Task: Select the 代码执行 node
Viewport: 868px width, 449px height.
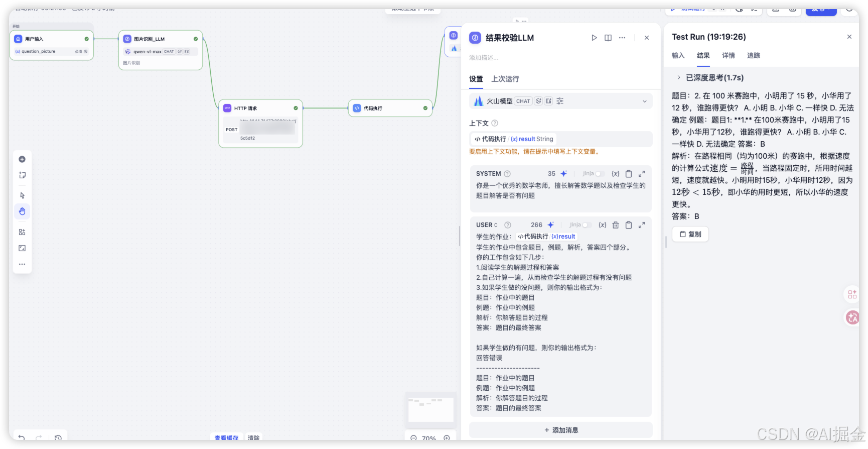Action: point(390,108)
